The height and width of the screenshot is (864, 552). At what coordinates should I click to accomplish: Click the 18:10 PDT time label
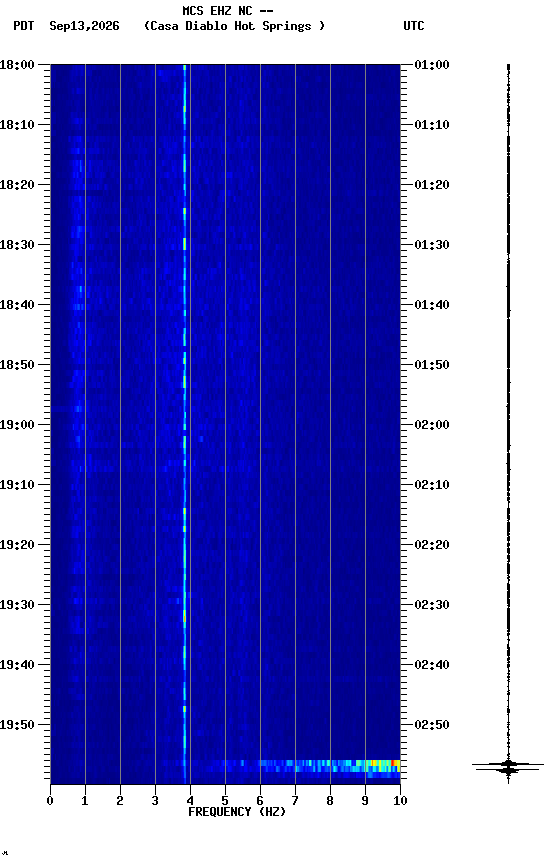click(x=17, y=125)
